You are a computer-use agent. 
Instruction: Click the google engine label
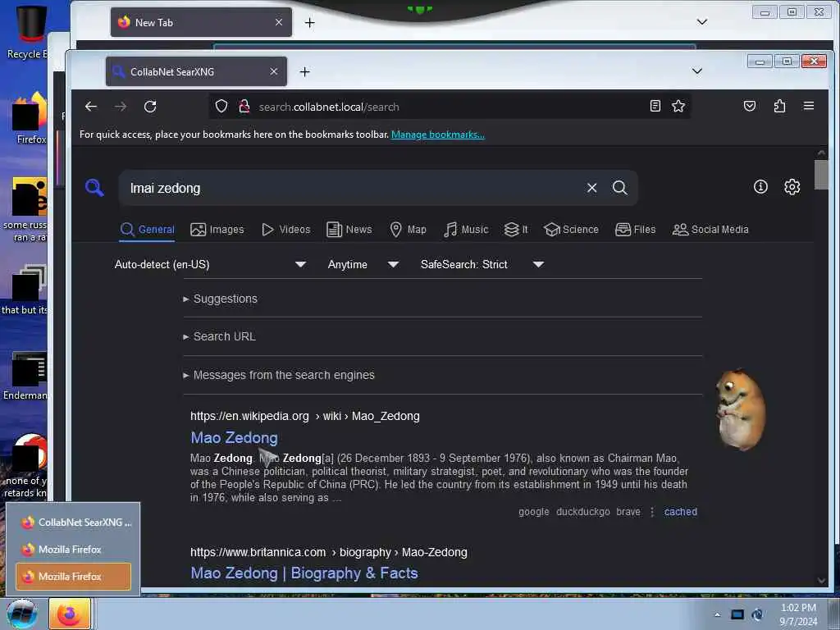pyautogui.click(x=533, y=512)
